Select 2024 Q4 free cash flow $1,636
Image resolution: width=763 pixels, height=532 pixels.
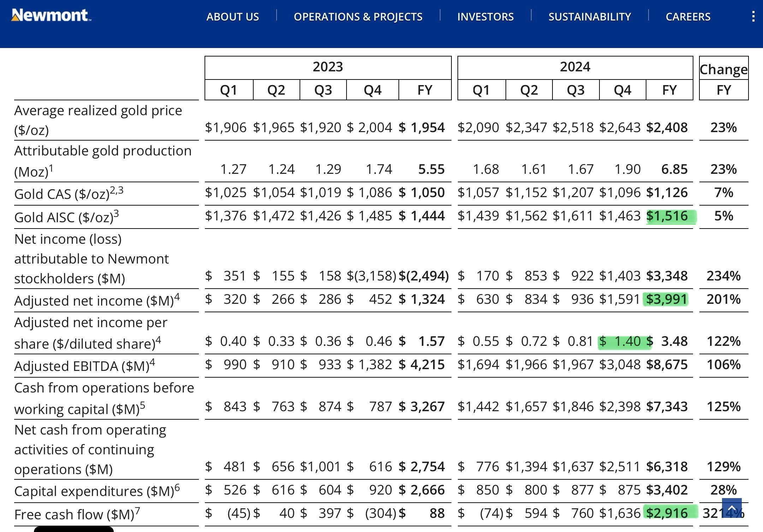(620, 514)
